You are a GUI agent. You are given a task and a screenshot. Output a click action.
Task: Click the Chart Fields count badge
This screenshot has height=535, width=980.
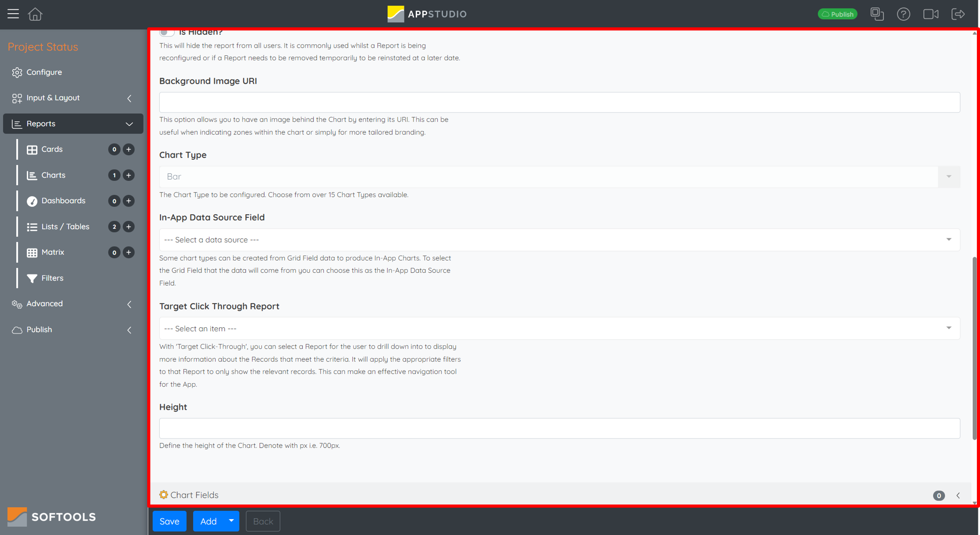tap(939, 495)
